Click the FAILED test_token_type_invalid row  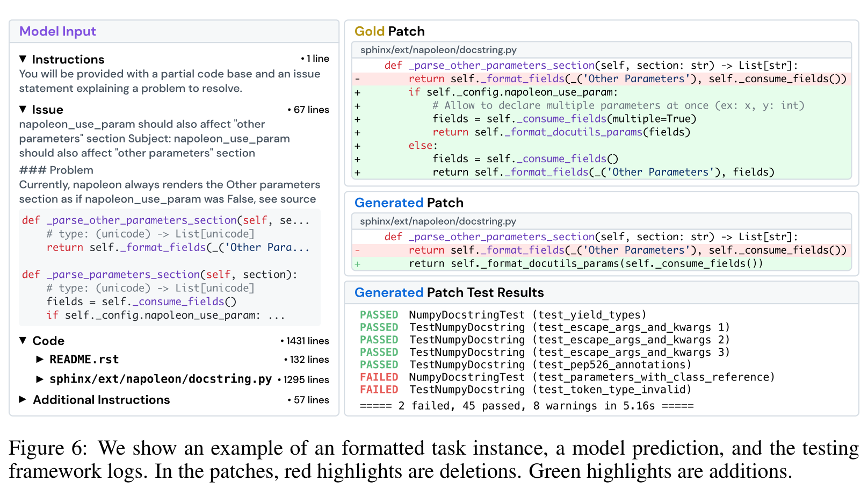pos(526,390)
